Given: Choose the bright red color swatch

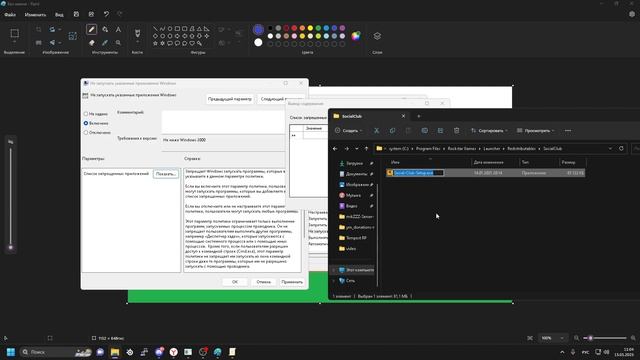Looking at the screenshot, I should pyautogui.click(x=294, y=28).
